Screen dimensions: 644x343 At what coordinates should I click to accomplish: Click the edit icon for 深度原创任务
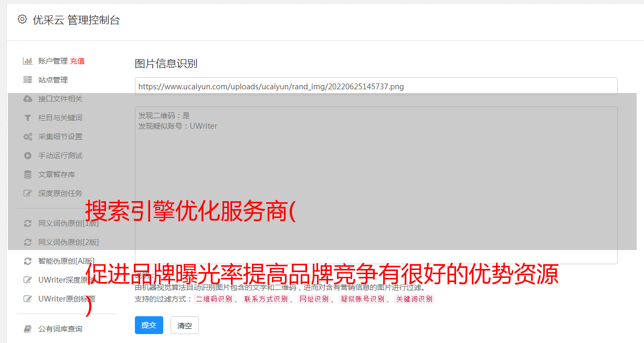28,193
